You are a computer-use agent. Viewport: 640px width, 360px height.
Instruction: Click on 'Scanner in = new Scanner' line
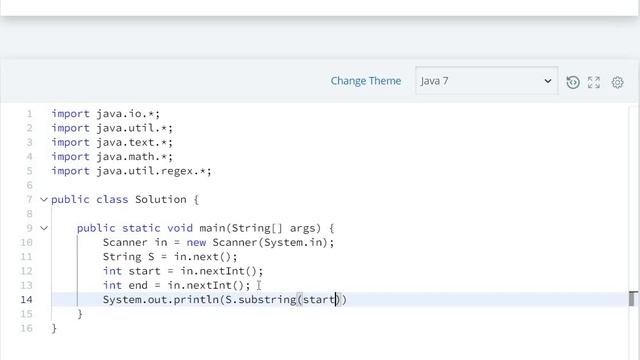(218, 242)
